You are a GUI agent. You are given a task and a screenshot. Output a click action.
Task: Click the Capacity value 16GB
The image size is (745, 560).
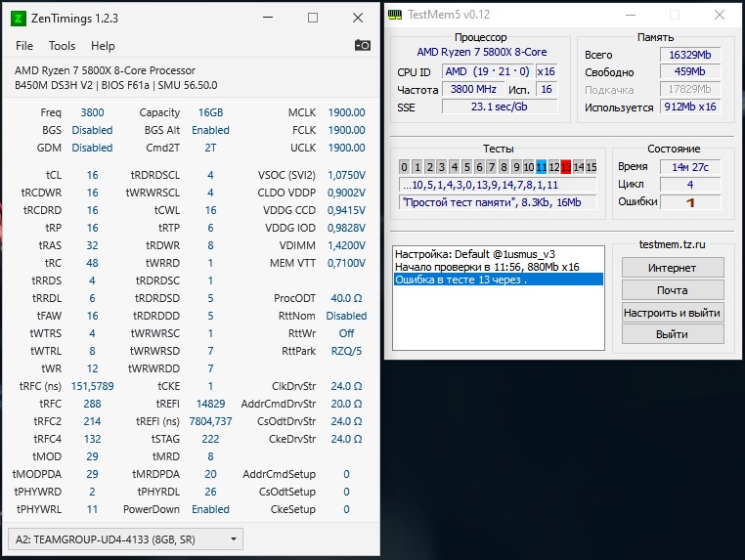(x=210, y=112)
